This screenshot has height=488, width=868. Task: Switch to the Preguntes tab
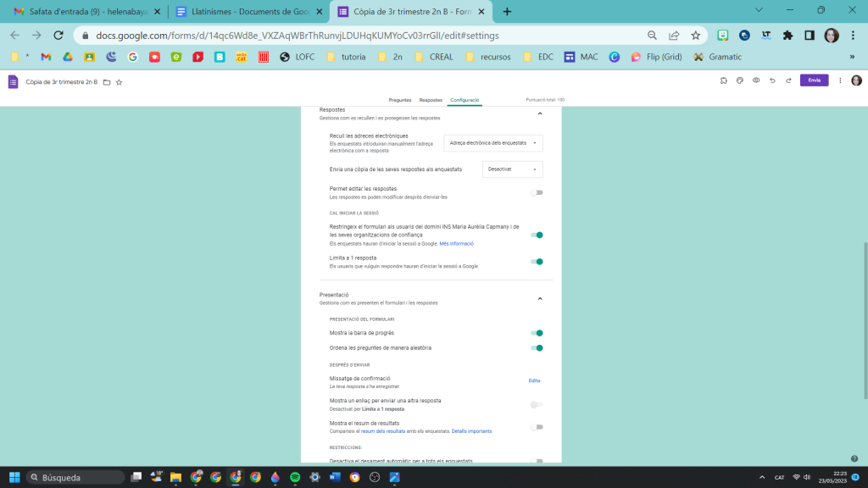(x=399, y=100)
